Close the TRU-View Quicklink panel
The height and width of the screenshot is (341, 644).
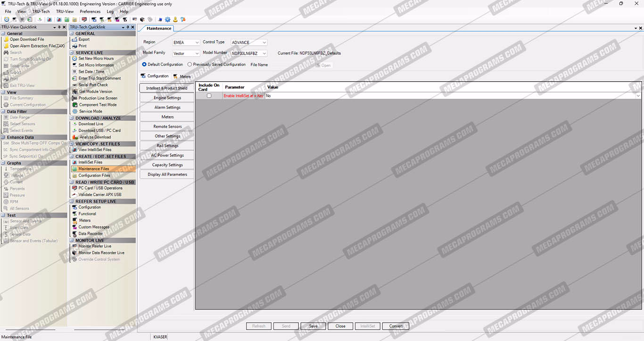65,27
